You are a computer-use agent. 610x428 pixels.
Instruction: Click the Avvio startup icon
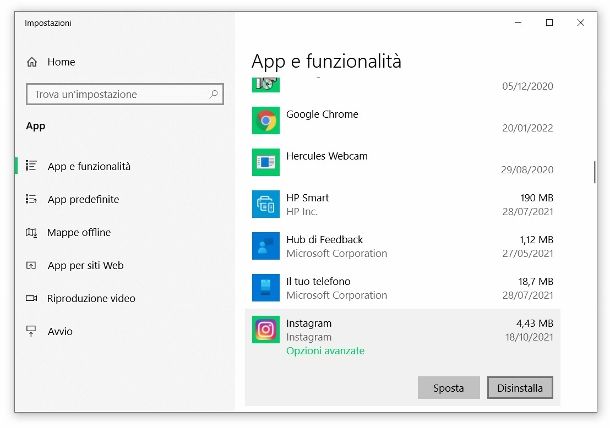pyautogui.click(x=31, y=331)
